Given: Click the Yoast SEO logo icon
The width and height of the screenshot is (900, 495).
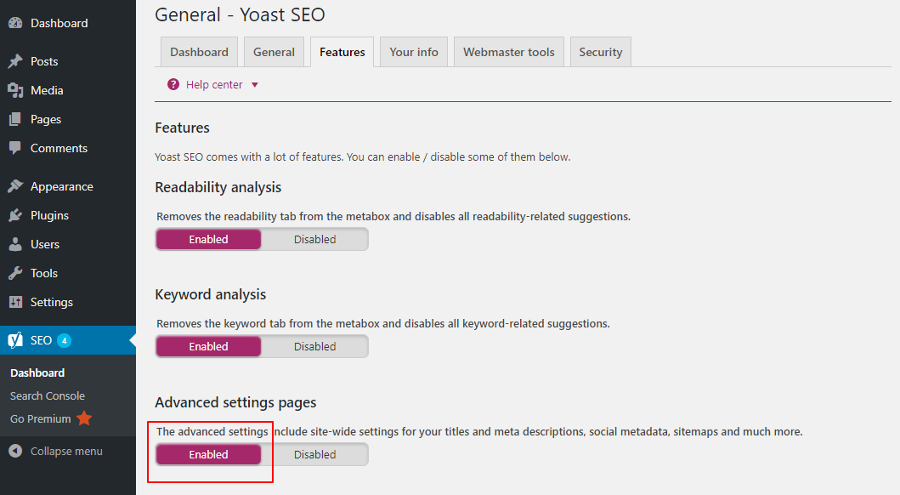Looking at the screenshot, I should click(x=15, y=340).
